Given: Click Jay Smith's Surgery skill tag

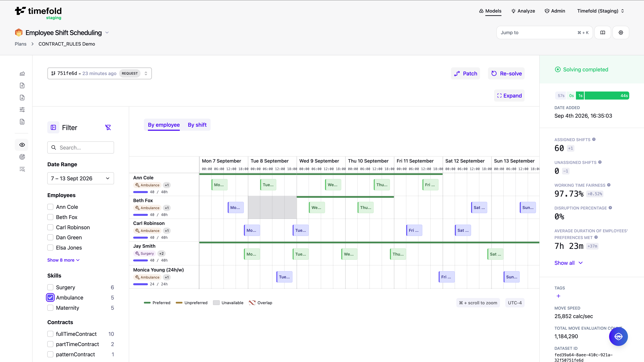Looking at the screenshot, I should click(145, 253).
